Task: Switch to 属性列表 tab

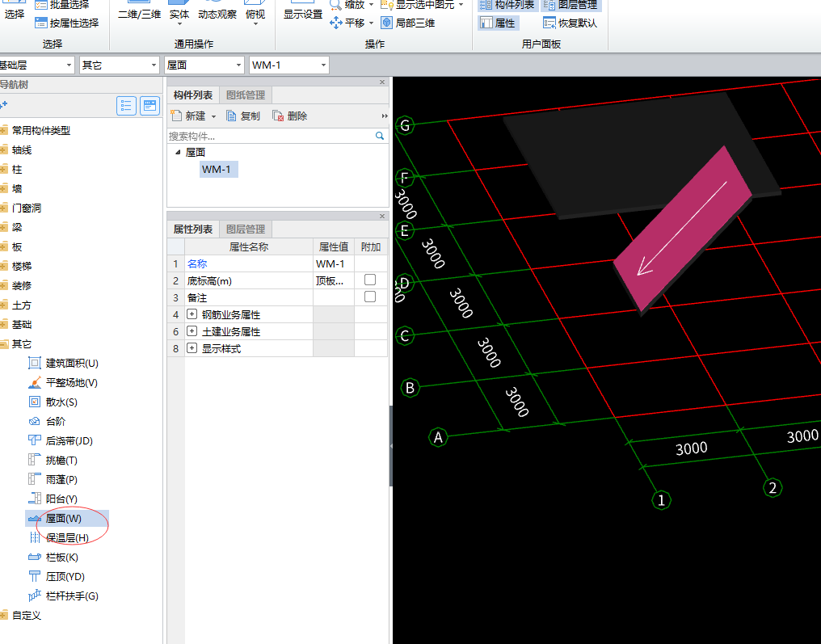Action: 192,229
